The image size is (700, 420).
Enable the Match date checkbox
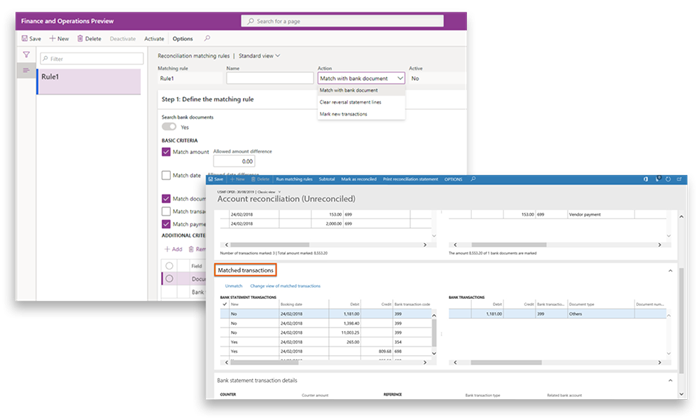point(166,175)
